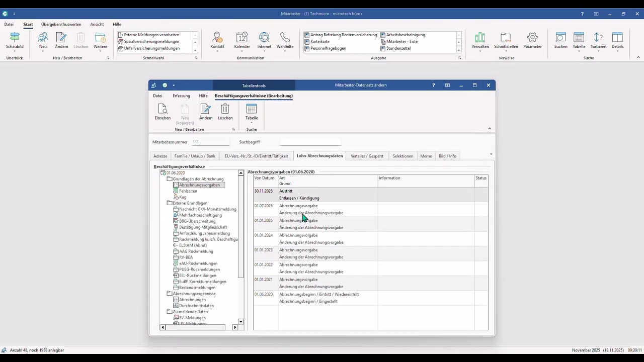The width and height of the screenshot is (644, 362).
Task: Open the Kontakt communication icon
Action: pyautogui.click(x=217, y=41)
